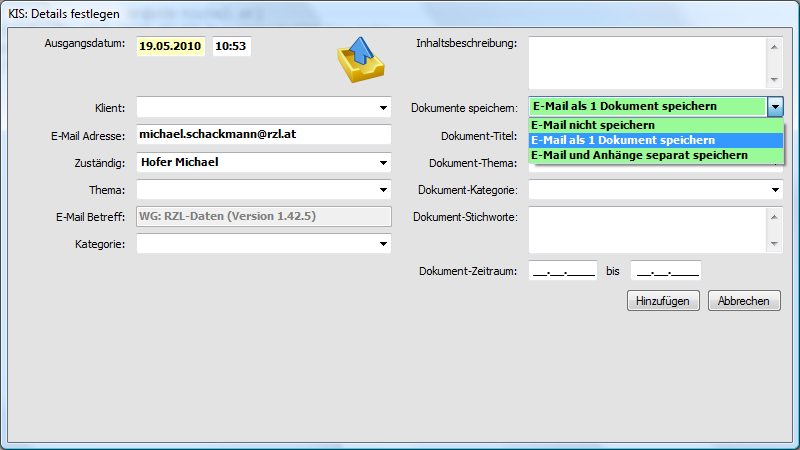Click the Dokument-Zeitraum start date field
The image size is (800, 450).
pos(563,270)
